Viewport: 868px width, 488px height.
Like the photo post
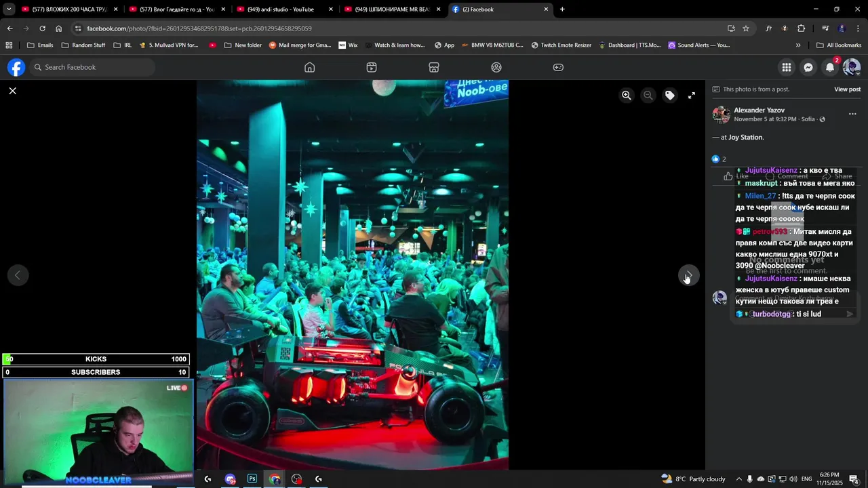pyautogui.click(x=736, y=176)
